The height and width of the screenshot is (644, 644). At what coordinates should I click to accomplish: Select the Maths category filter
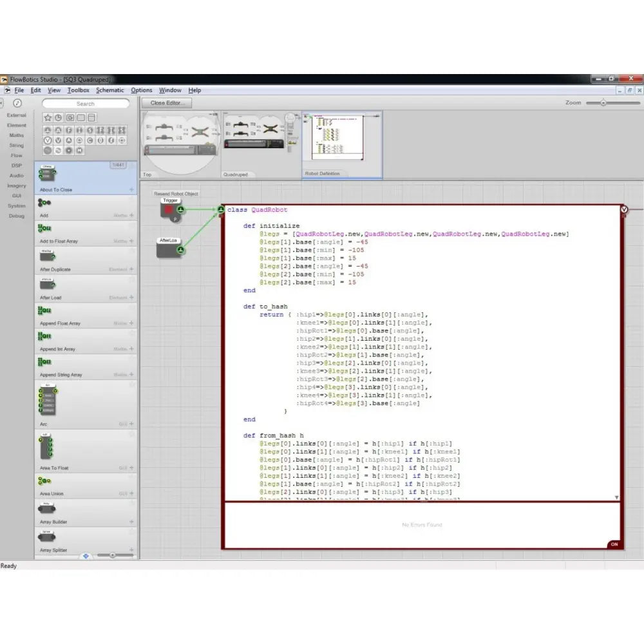[17, 135]
